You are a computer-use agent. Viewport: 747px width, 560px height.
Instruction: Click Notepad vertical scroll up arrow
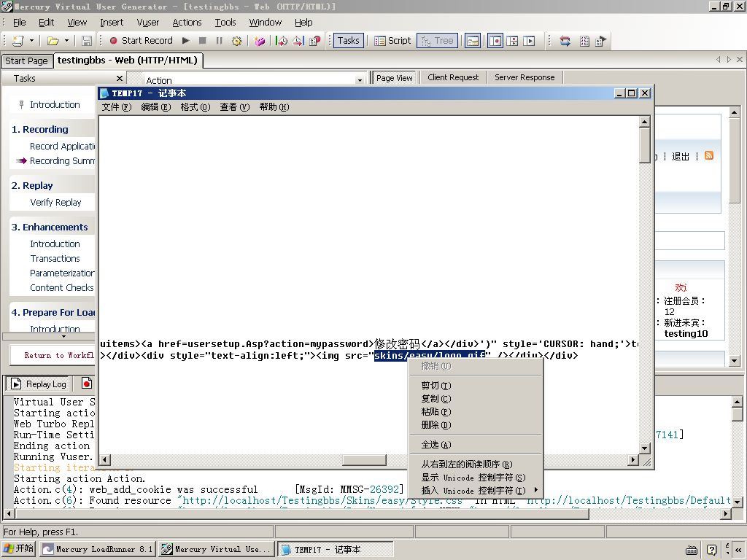tap(645, 122)
